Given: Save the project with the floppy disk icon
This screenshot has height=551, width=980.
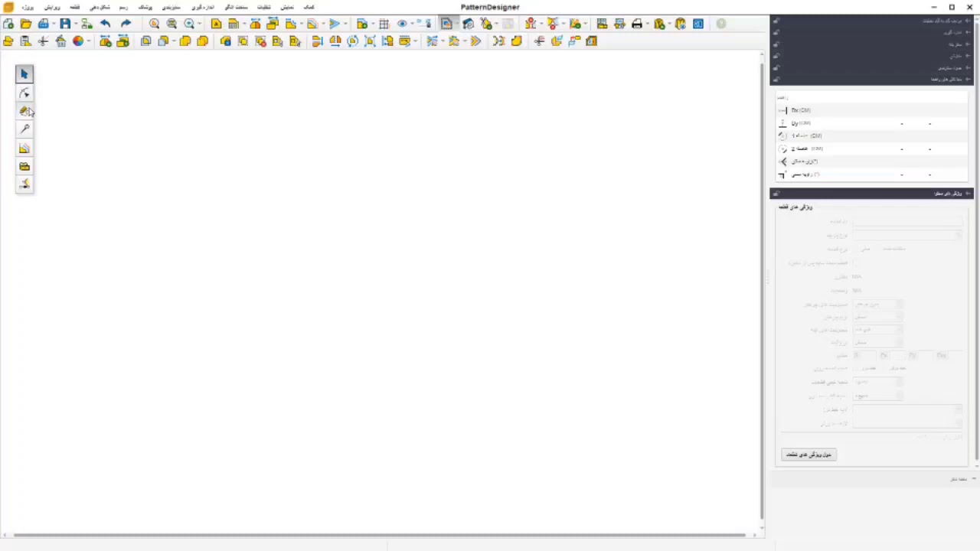Looking at the screenshot, I should tap(65, 24).
